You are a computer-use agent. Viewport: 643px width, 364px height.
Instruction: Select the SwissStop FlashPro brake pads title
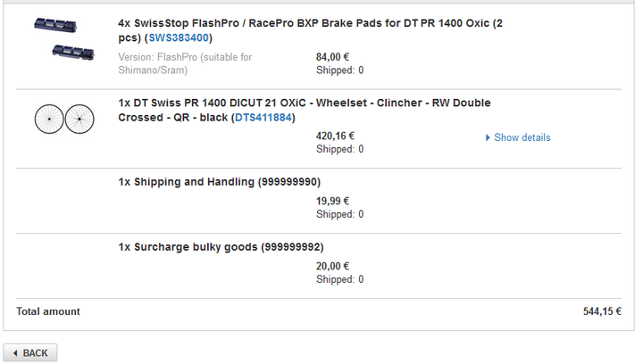(311, 30)
